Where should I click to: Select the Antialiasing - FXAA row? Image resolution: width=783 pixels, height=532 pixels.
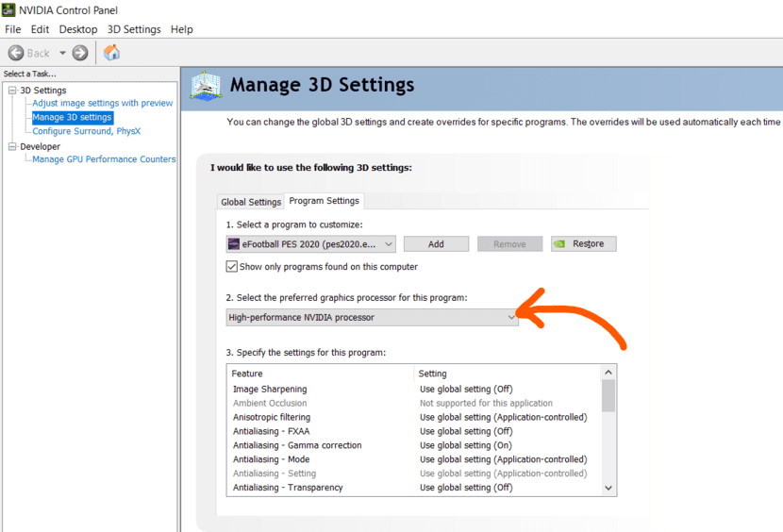tap(414, 431)
